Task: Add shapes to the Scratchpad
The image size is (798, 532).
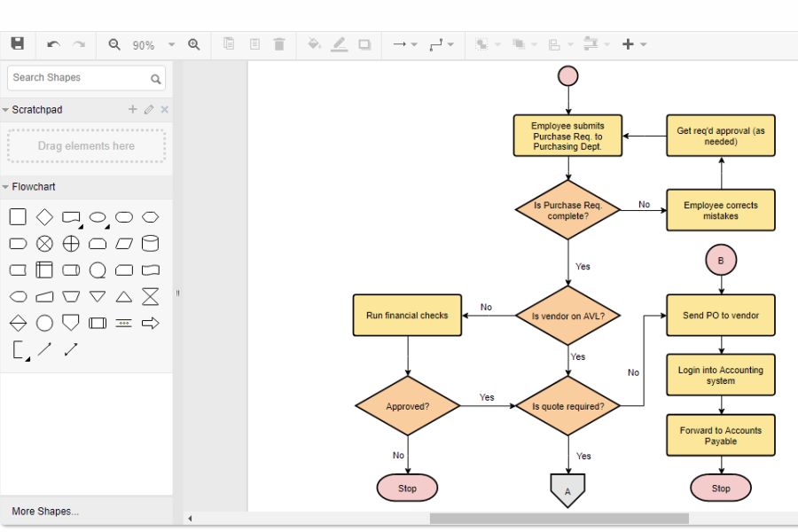Action: coord(131,109)
